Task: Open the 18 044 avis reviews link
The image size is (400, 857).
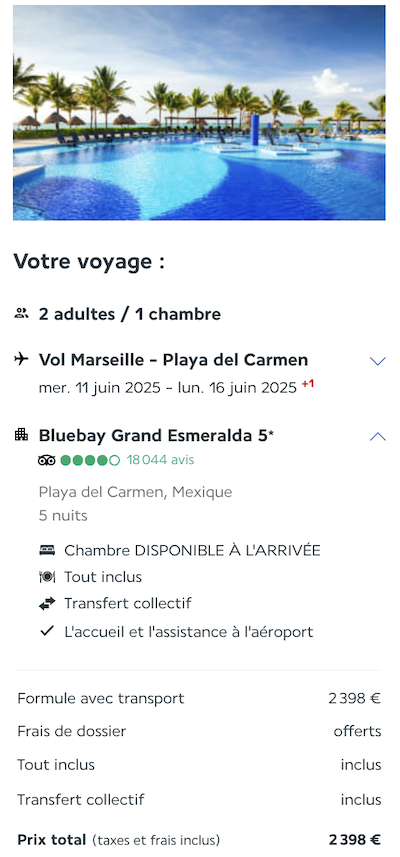Action: click(x=160, y=460)
